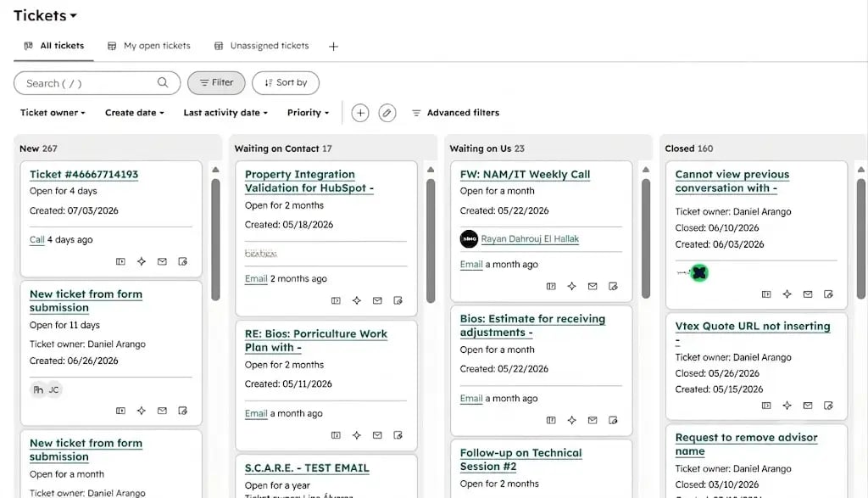Open Property Integration Validation for HubSpot ticket
This screenshot has width=868, height=498.
point(309,182)
